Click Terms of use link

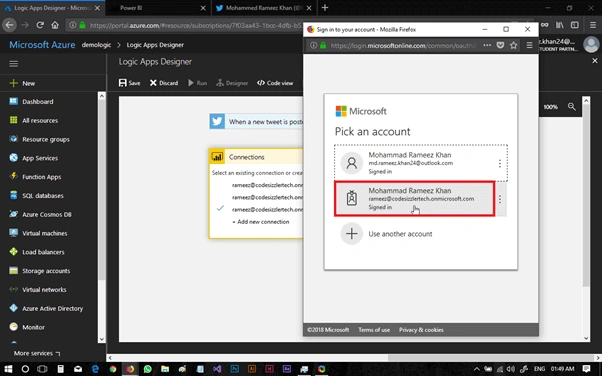pyautogui.click(x=374, y=330)
